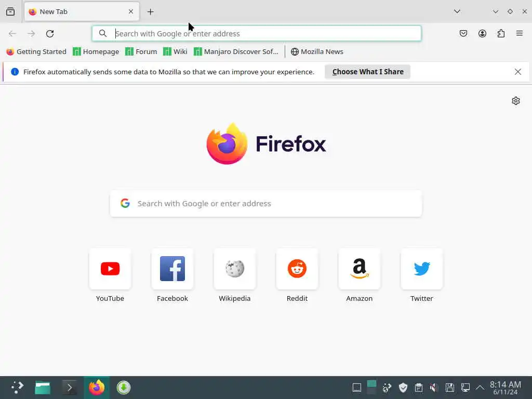Open the Forum bookmark
The width and height of the screenshot is (532, 399).
pos(141,51)
